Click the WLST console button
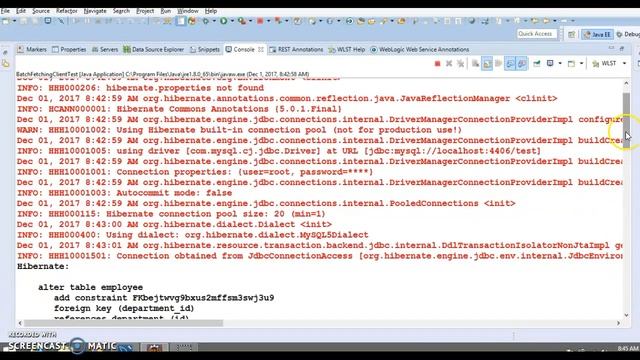Image resolution: width=640 pixels, height=360 pixels. point(604,64)
